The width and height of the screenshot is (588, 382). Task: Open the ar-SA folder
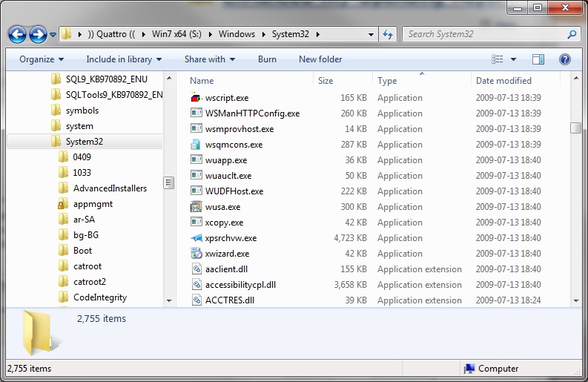pyautogui.click(x=84, y=220)
